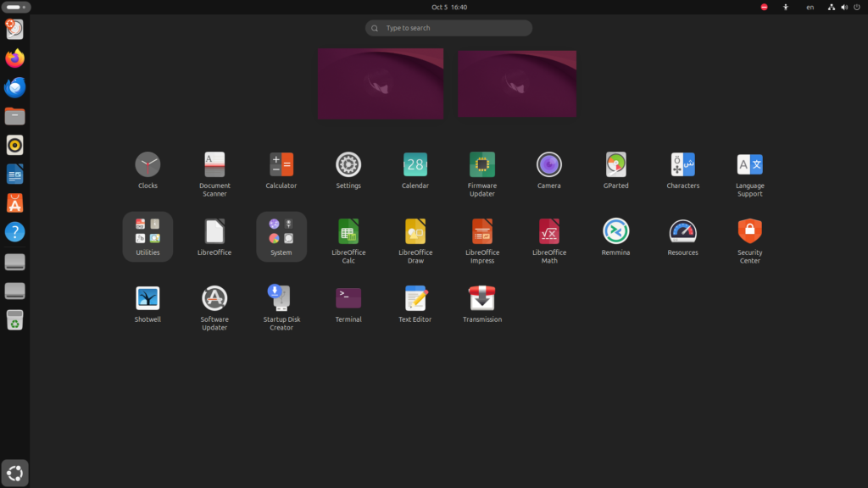Open the accessibility menu in top bar
Screen dimensions: 868x488
[786, 7]
